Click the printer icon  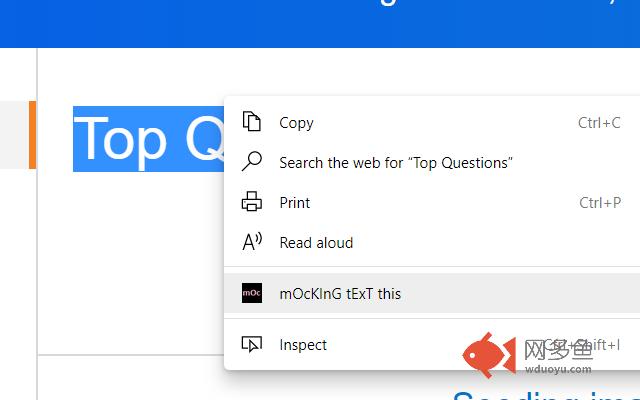pos(252,202)
